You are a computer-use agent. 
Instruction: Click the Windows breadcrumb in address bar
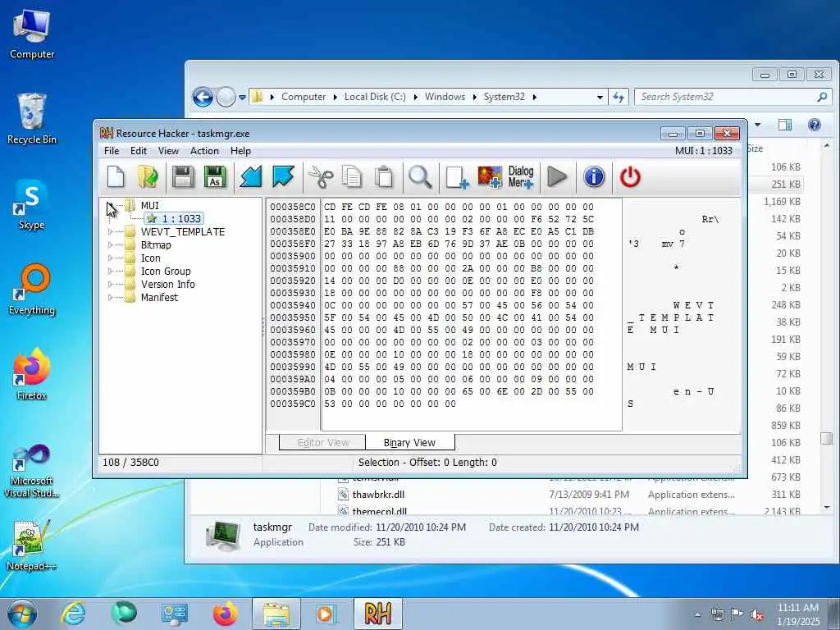(x=445, y=97)
